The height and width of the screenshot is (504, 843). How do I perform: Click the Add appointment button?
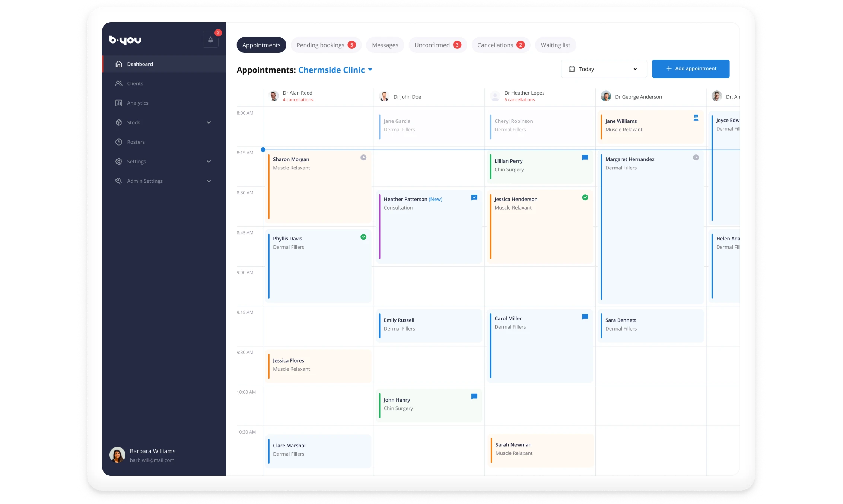[x=691, y=69]
